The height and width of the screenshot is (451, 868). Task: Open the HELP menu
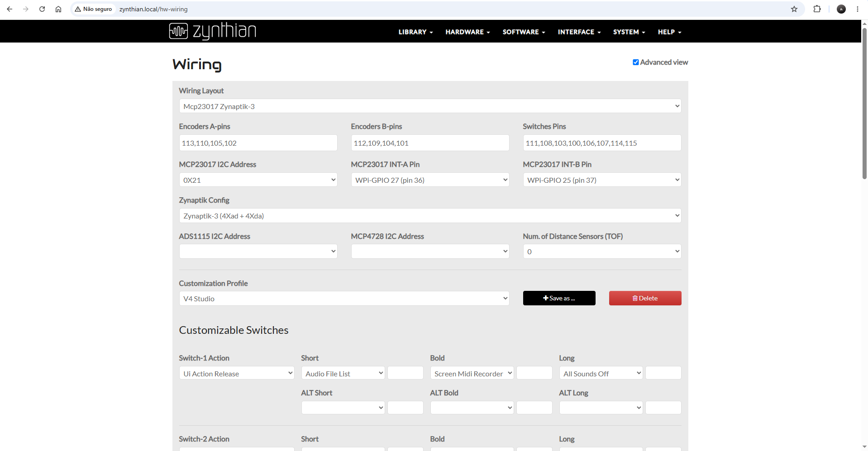point(669,32)
